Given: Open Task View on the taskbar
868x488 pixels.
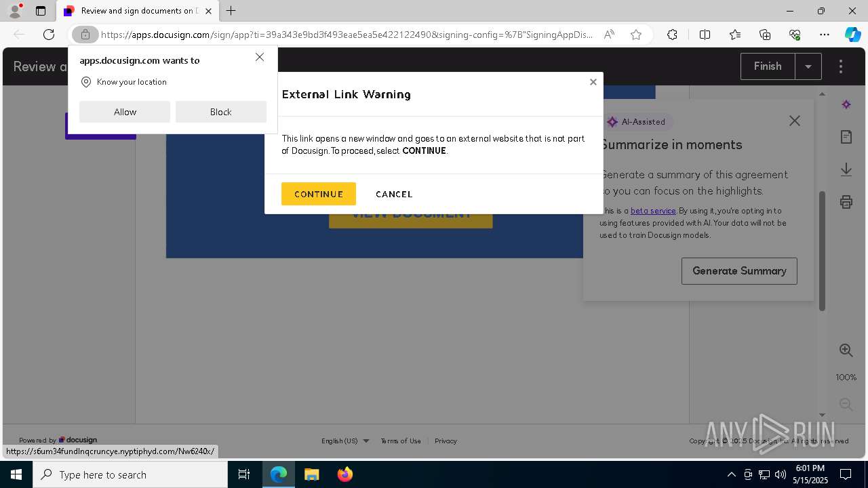Looking at the screenshot, I should (x=244, y=474).
